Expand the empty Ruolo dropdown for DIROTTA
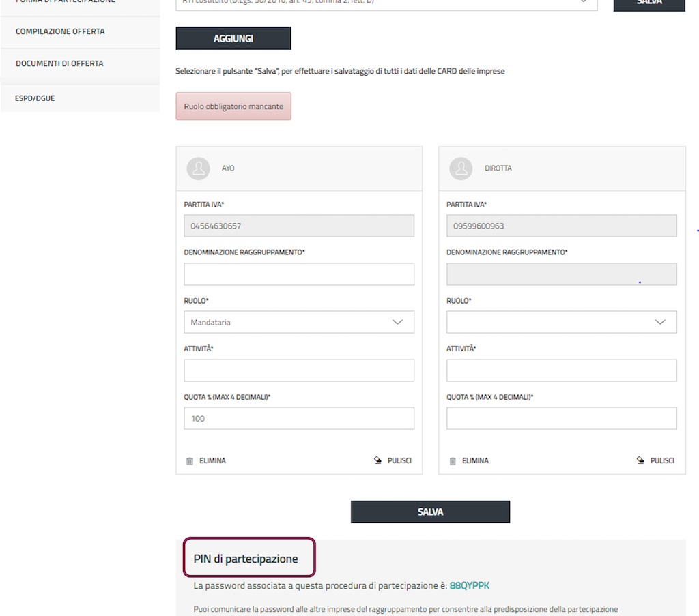This screenshot has width=699, height=616. (x=561, y=322)
